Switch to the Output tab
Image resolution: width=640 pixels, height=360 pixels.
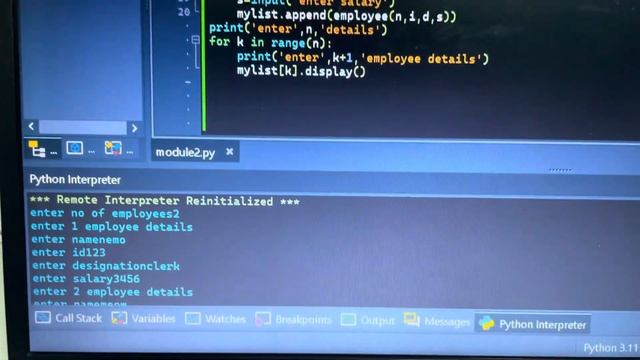(368, 320)
